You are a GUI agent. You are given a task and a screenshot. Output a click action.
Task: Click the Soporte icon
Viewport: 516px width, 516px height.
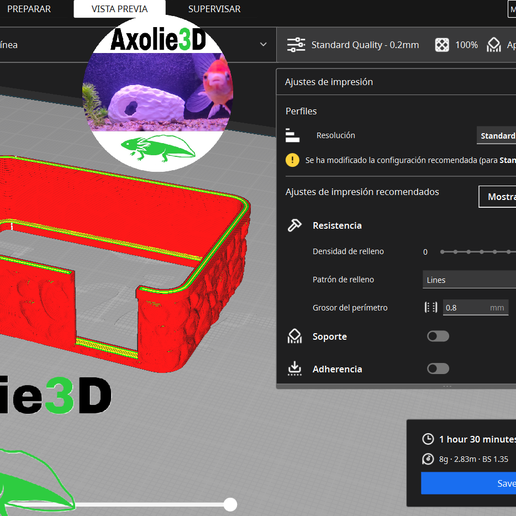click(x=295, y=336)
